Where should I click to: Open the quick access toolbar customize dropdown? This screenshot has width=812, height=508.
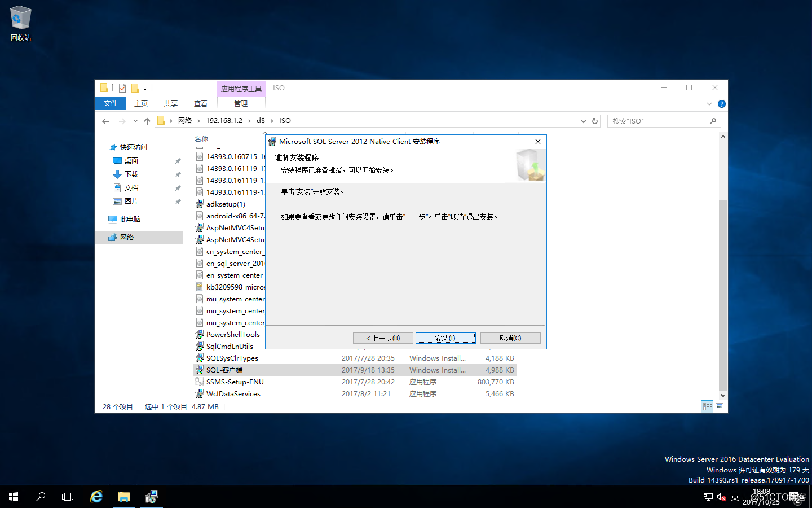(x=145, y=89)
